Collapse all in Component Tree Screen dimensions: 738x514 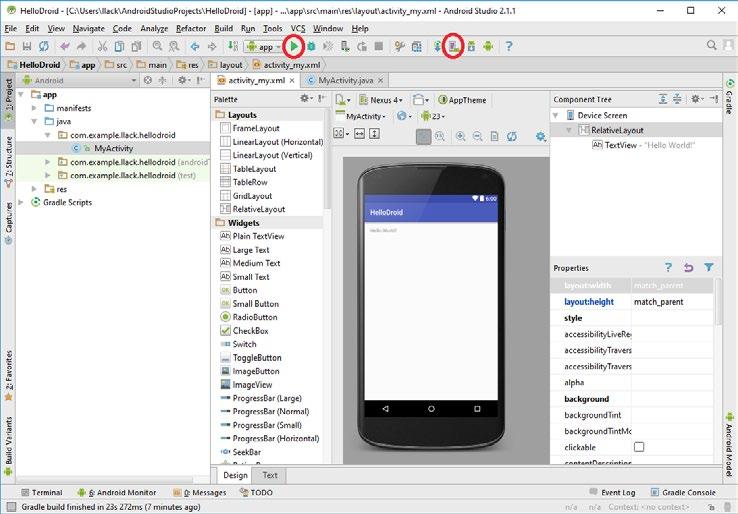(677, 99)
